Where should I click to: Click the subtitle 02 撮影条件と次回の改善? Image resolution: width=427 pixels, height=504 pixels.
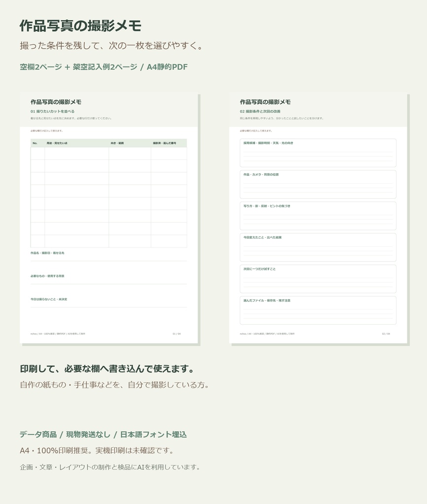[x=260, y=111]
